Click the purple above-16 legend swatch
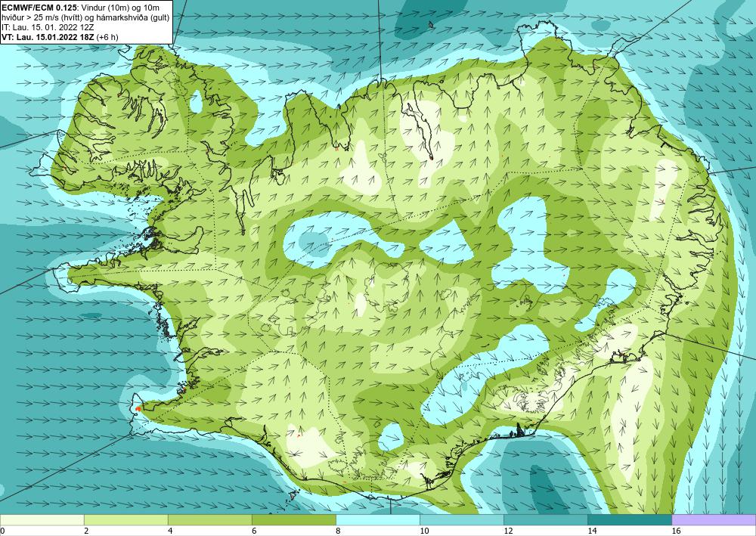This screenshot has width=756, height=536. click(x=714, y=519)
